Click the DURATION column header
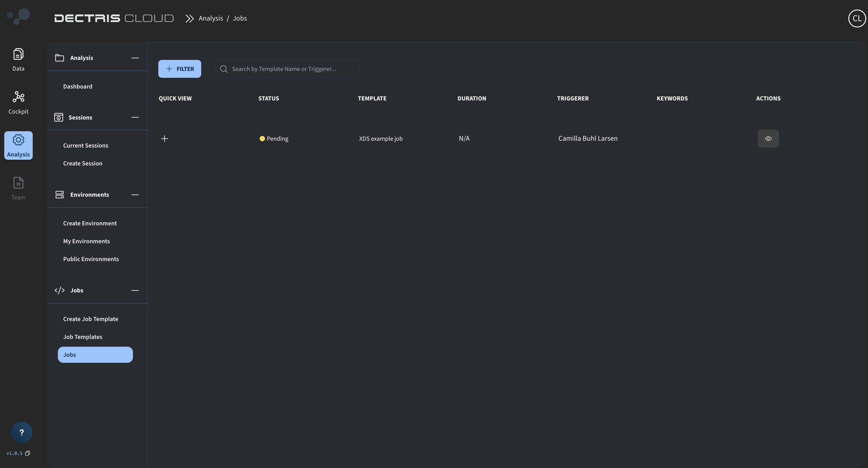The height and width of the screenshot is (468, 868). coord(472,98)
